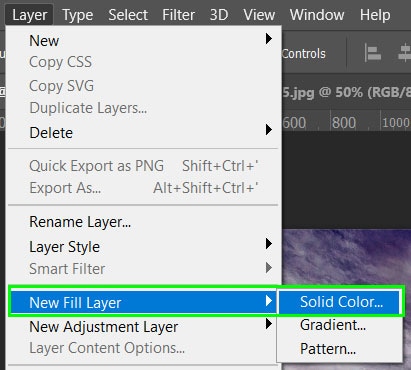Image resolution: width=411 pixels, height=370 pixels.
Task: Expand the New Adjustment Layer submenu arrow
Action: click(x=269, y=323)
